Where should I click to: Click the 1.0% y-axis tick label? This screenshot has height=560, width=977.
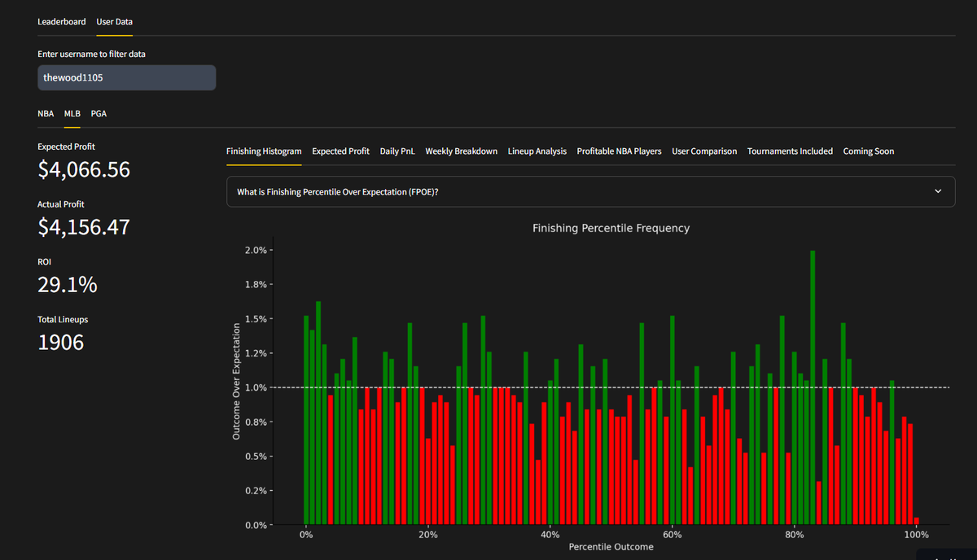pos(256,387)
